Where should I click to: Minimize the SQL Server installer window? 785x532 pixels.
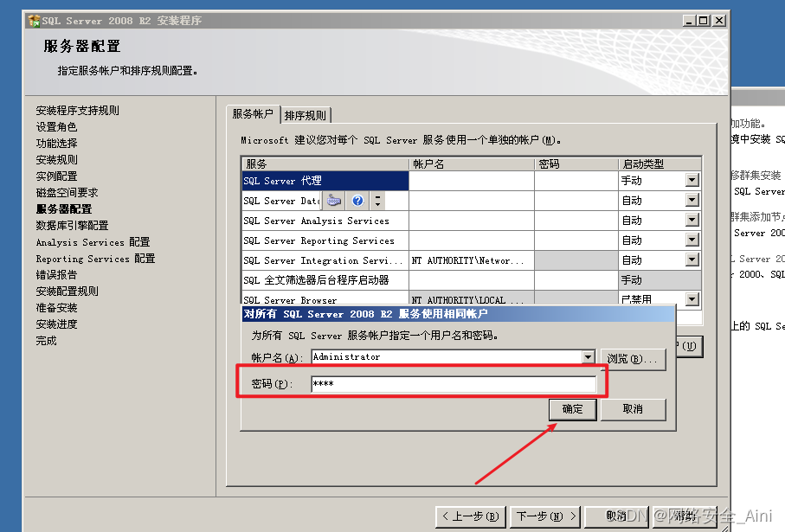[x=689, y=21]
